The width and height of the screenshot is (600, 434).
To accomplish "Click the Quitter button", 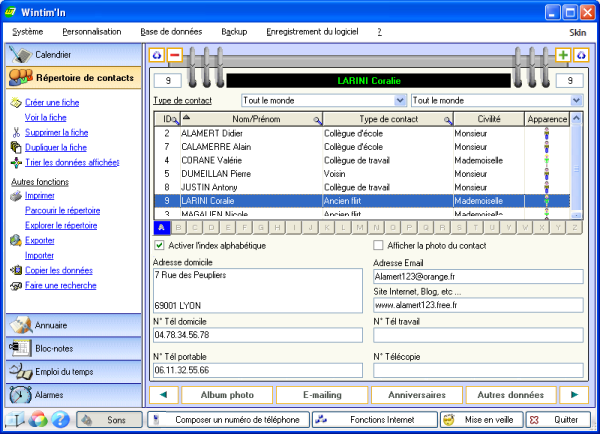I will (x=558, y=420).
